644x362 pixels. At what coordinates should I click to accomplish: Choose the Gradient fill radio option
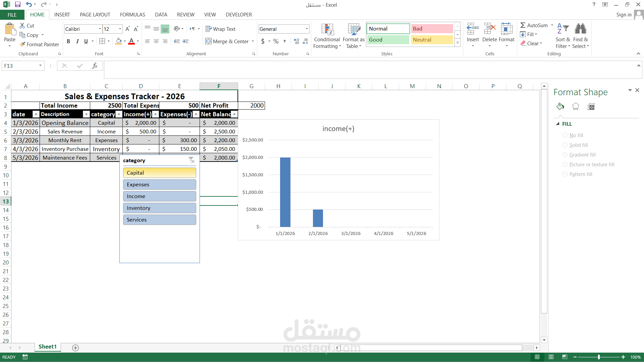[x=565, y=155]
